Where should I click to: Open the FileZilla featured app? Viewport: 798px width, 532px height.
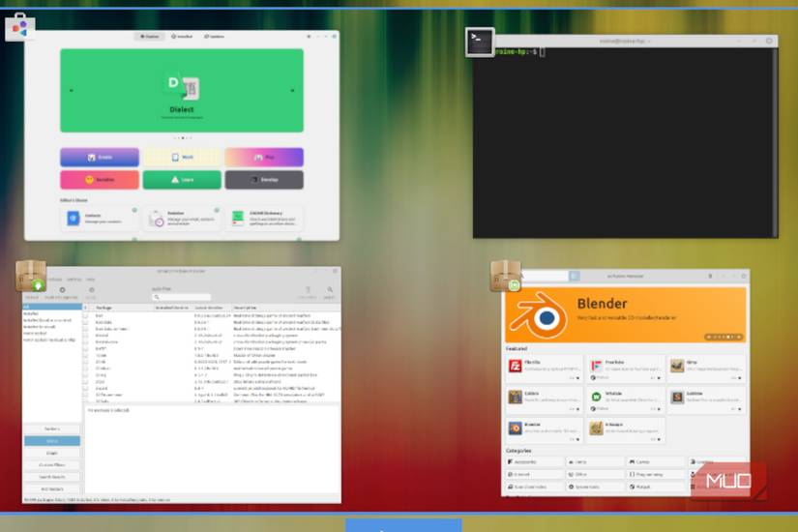pos(545,369)
